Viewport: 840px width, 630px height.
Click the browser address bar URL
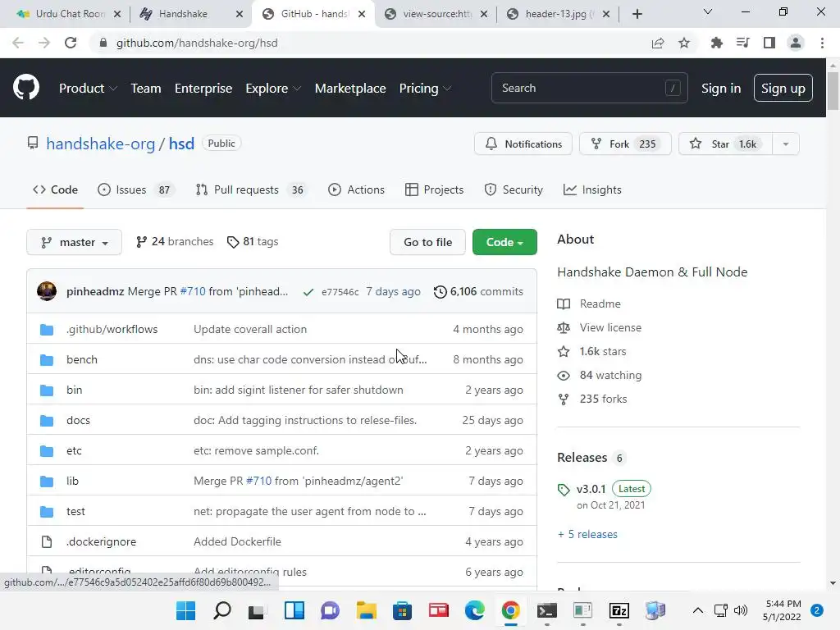coord(197,43)
